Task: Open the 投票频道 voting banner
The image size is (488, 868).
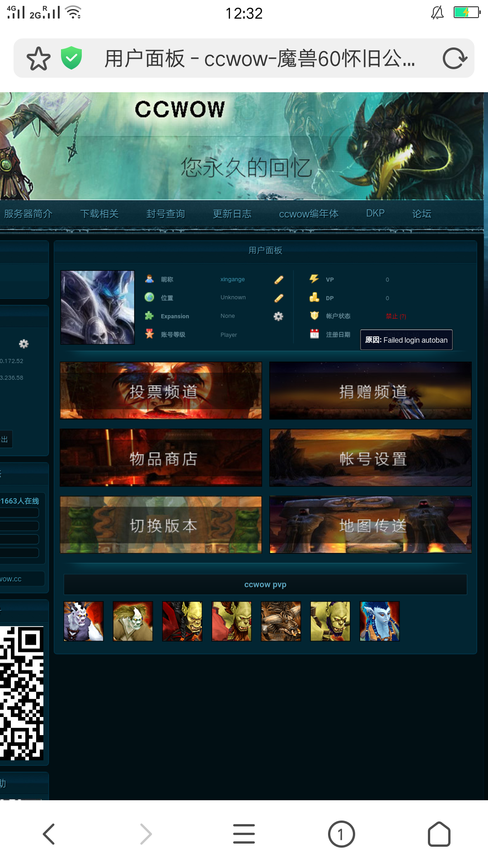Action: point(161,391)
